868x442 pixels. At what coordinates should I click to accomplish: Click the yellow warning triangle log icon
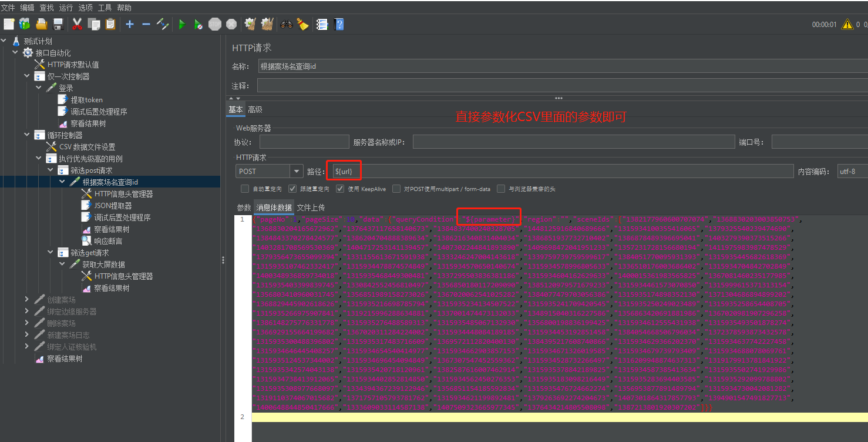[x=847, y=24]
